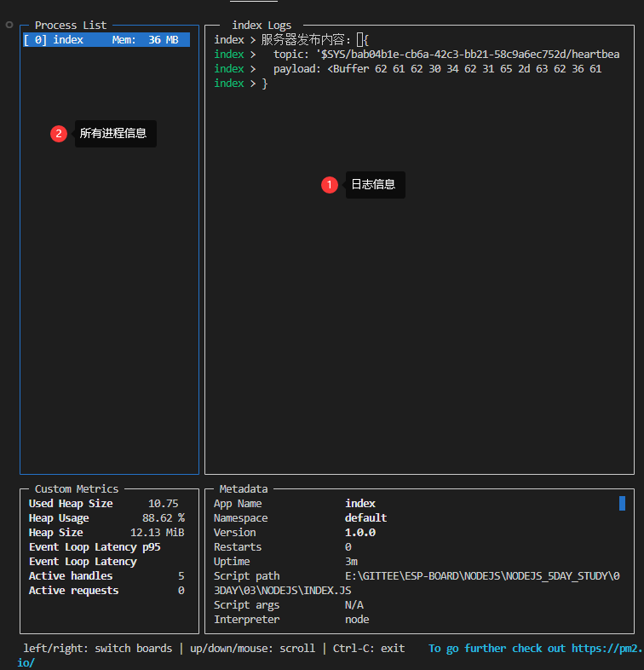Click the 'index Logs' panel title
The width and height of the screenshot is (644, 670).
tap(262, 26)
